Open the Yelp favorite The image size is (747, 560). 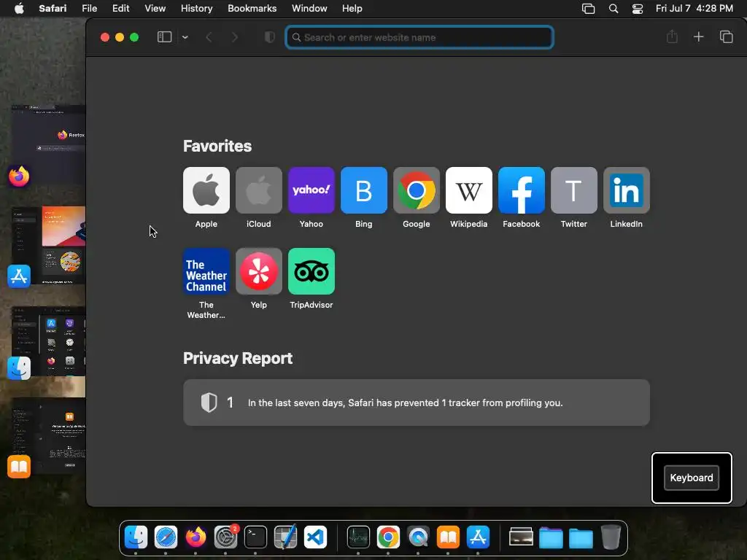[259, 271]
